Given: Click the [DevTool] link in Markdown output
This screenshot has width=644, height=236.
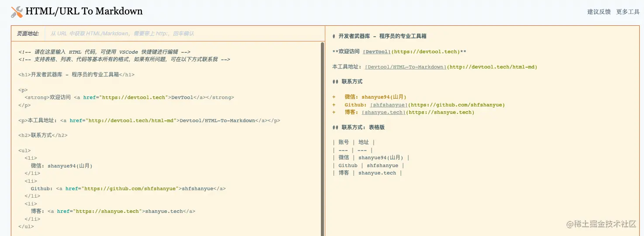Looking at the screenshot, I should [377, 51].
